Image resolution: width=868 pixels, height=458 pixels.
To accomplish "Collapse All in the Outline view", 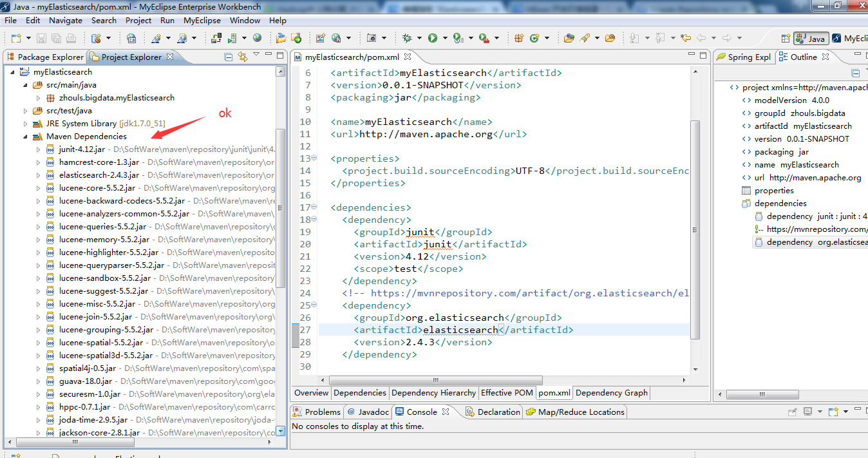I will tap(856, 73).
